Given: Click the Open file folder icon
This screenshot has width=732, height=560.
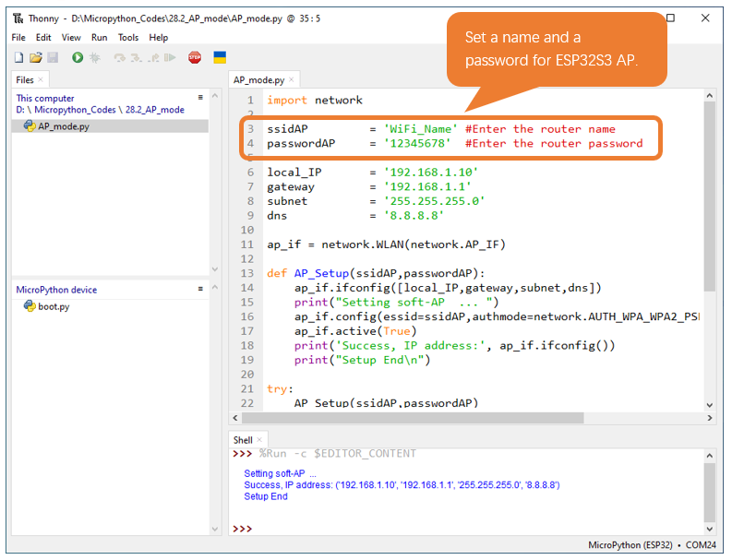Looking at the screenshot, I should point(35,57).
